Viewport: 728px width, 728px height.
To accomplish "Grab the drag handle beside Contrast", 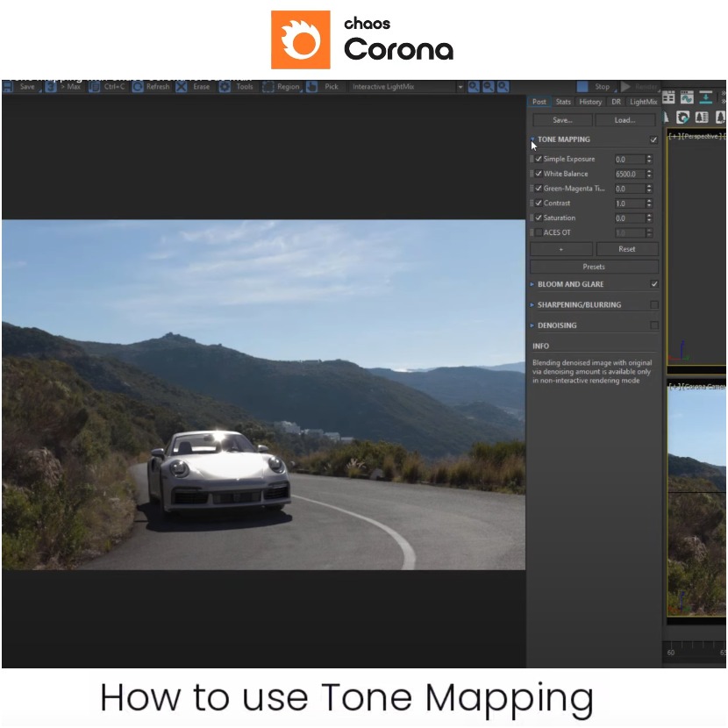I will point(532,203).
